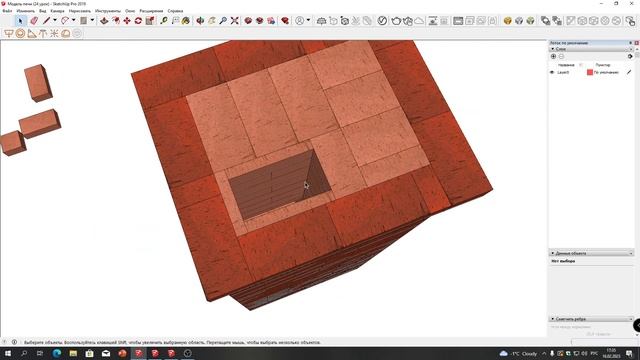Viewport: 640px width, 360px height.
Task: Open the Mail app from the taskbar
Action: 106,353
